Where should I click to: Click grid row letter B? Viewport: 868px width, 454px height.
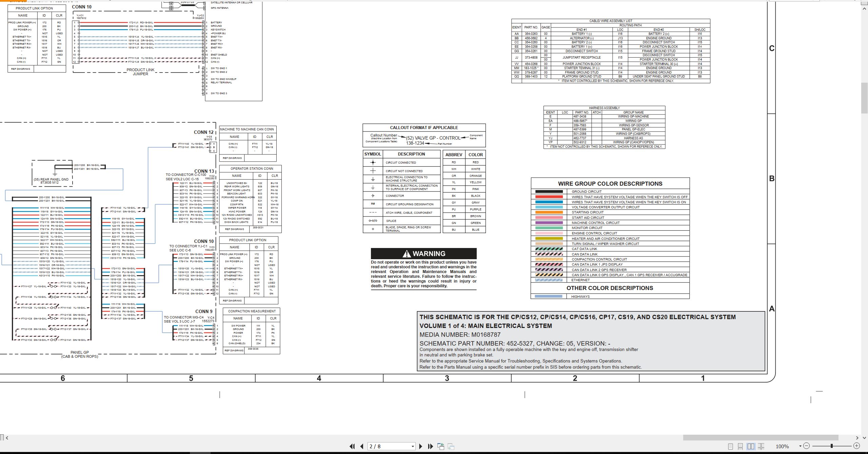coord(772,179)
